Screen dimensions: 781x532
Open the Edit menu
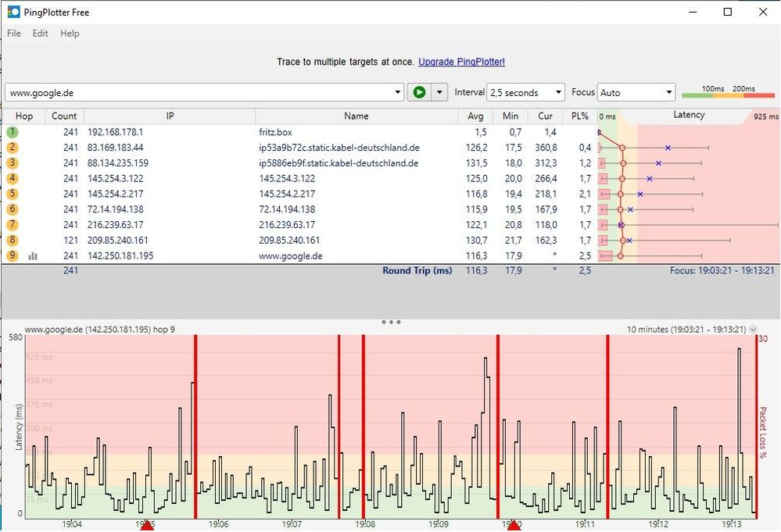[41, 34]
